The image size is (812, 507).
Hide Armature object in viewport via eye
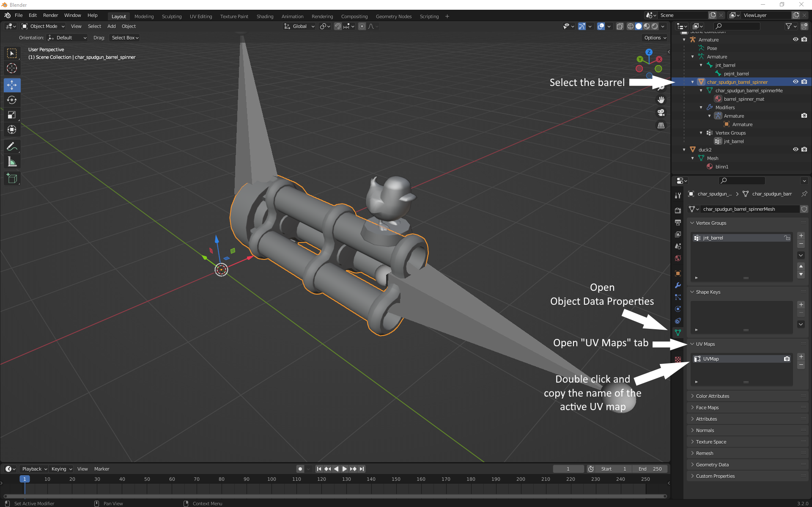(x=796, y=39)
